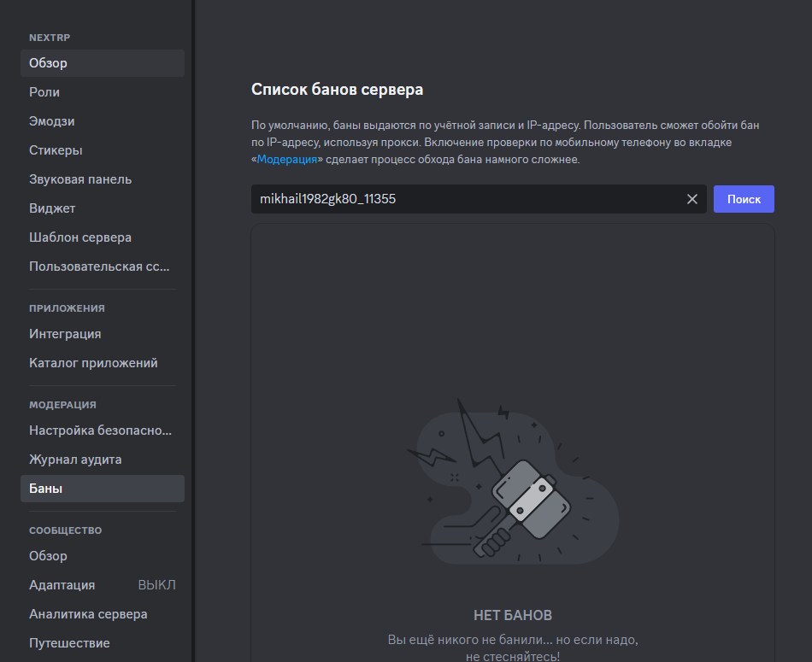Go to Роли settings
The image size is (812, 662).
click(103, 92)
